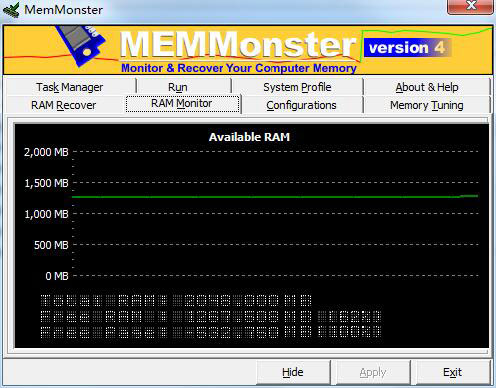The width and height of the screenshot is (496, 388).
Task: Open the Task Manager tab
Action: pyautogui.click(x=70, y=87)
